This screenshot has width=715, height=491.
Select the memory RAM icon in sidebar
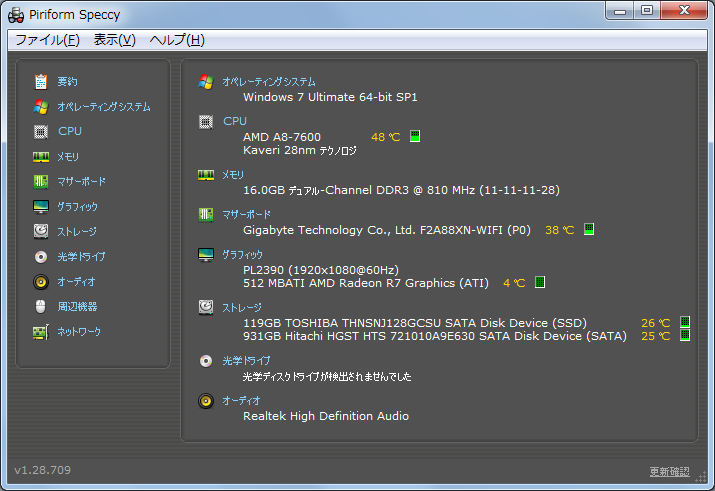[41, 156]
